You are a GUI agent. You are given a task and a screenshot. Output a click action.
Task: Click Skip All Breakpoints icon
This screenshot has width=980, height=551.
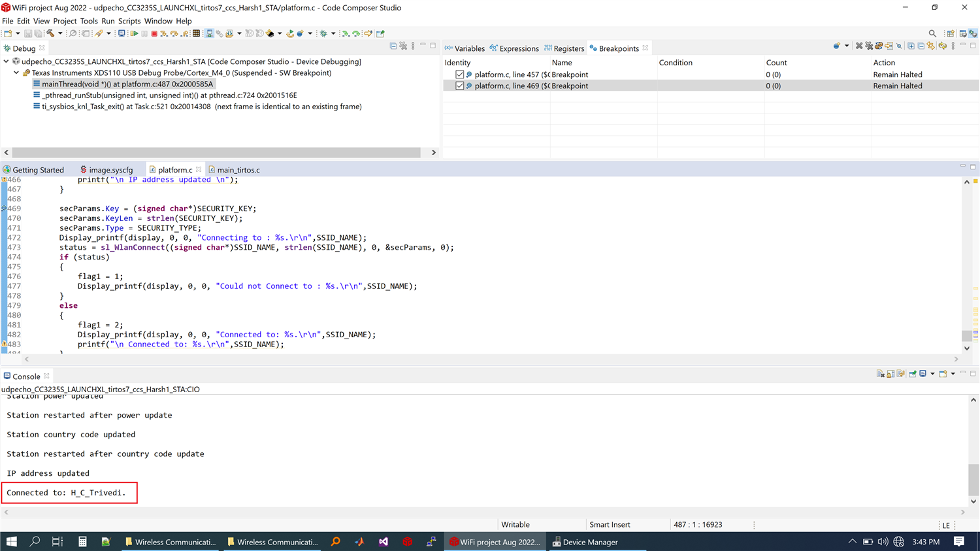tap(899, 46)
